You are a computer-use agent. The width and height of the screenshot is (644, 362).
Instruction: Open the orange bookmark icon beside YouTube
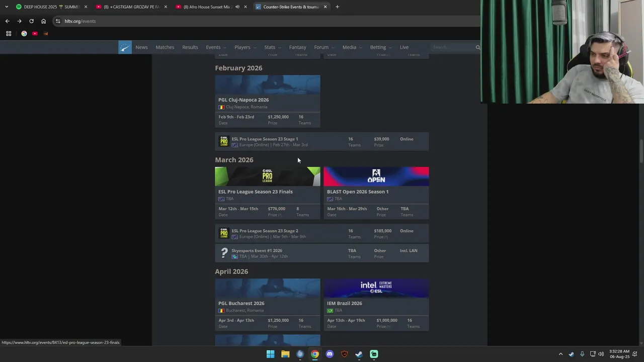coord(46,34)
